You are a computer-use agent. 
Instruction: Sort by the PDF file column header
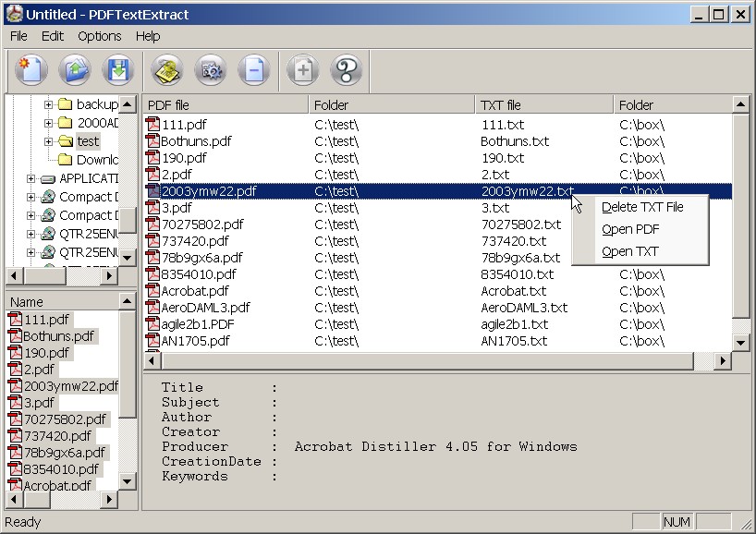(226, 105)
